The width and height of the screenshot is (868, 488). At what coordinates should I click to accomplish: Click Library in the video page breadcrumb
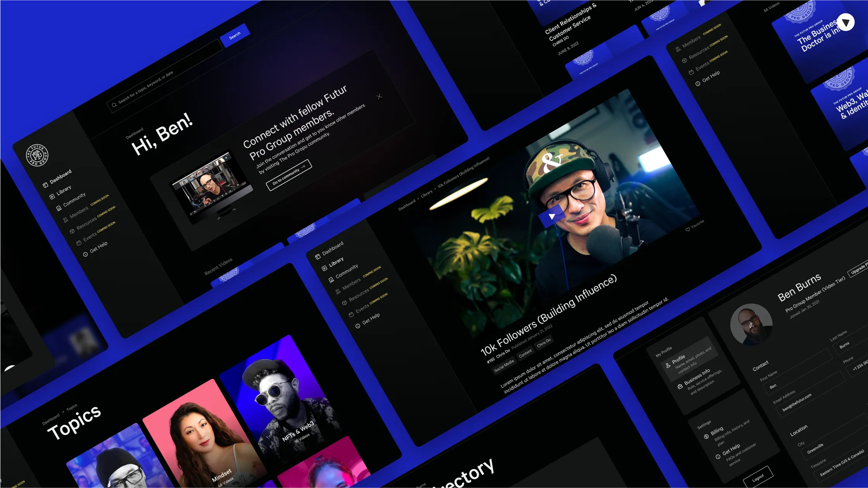[426, 194]
